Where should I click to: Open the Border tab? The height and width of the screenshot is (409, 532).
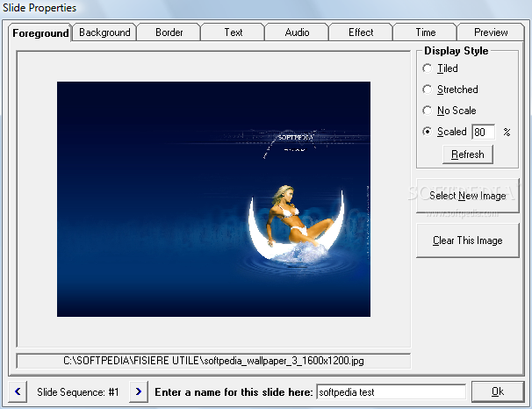click(169, 32)
